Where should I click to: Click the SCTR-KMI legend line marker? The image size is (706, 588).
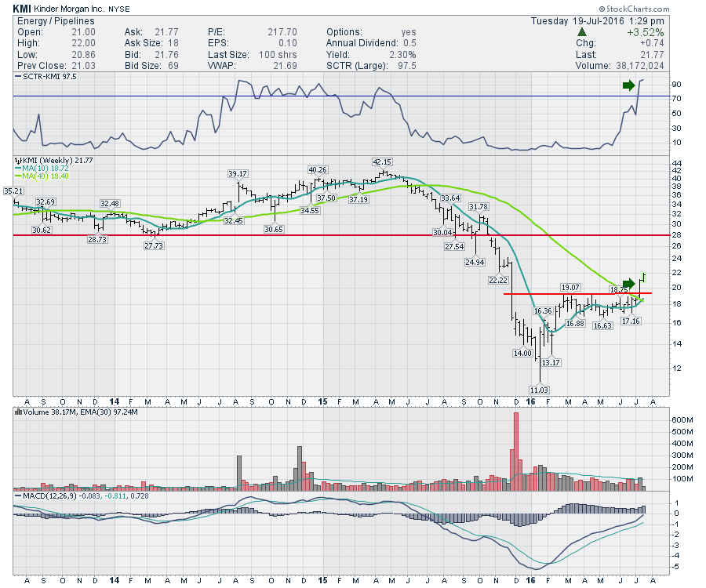[16, 77]
